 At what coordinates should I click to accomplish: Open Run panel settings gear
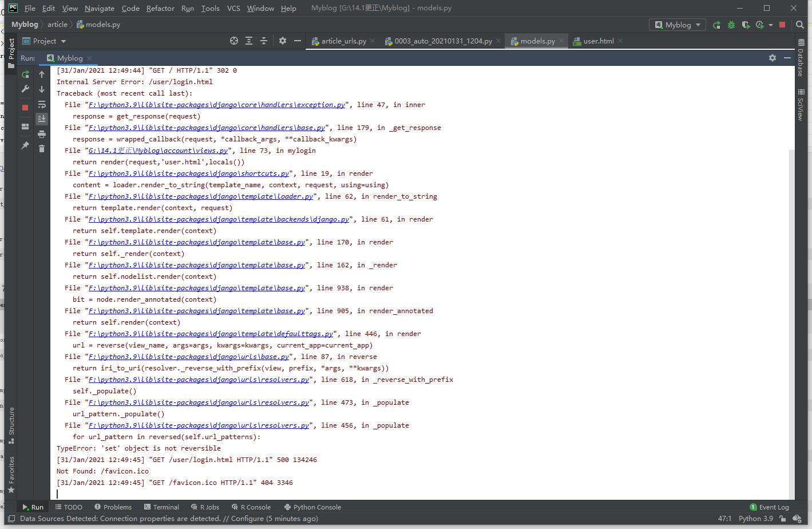[x=773, y=58]
